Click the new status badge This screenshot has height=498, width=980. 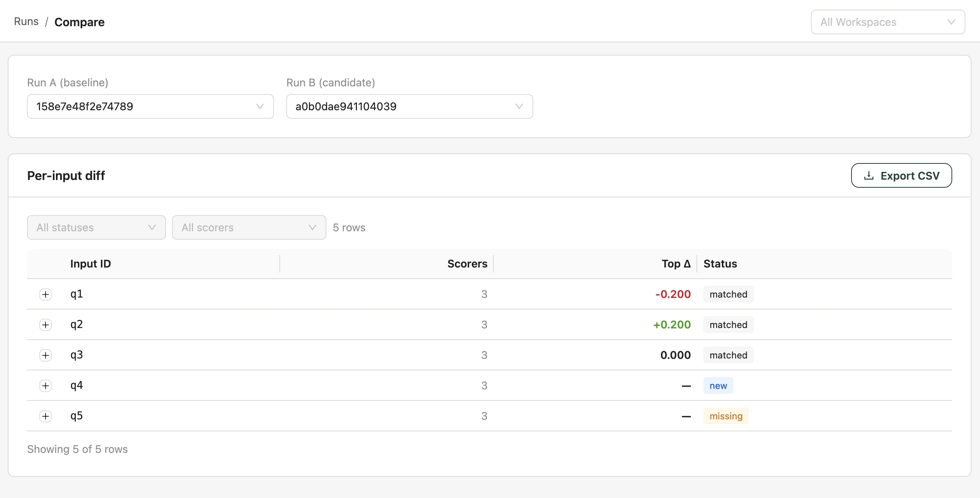coord(718,385)
